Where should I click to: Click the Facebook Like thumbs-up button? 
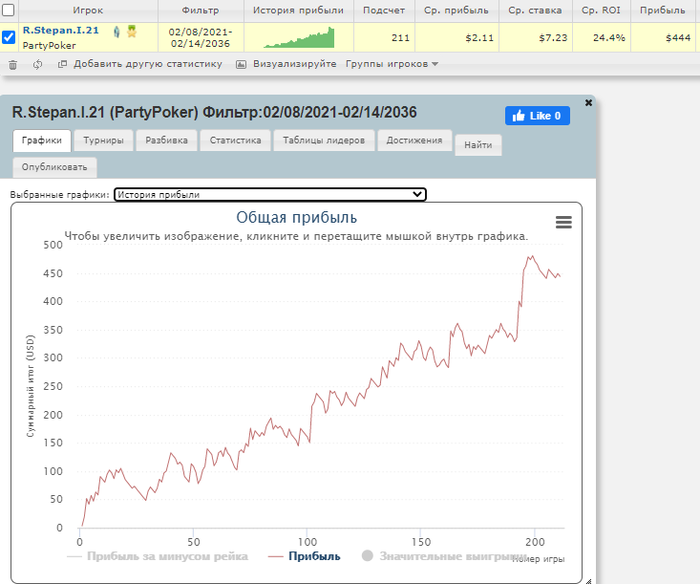click(537, 116)
